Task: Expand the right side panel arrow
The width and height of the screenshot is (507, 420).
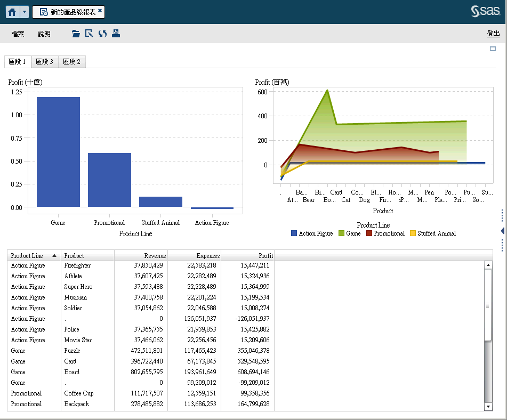Action: [502, 230]
